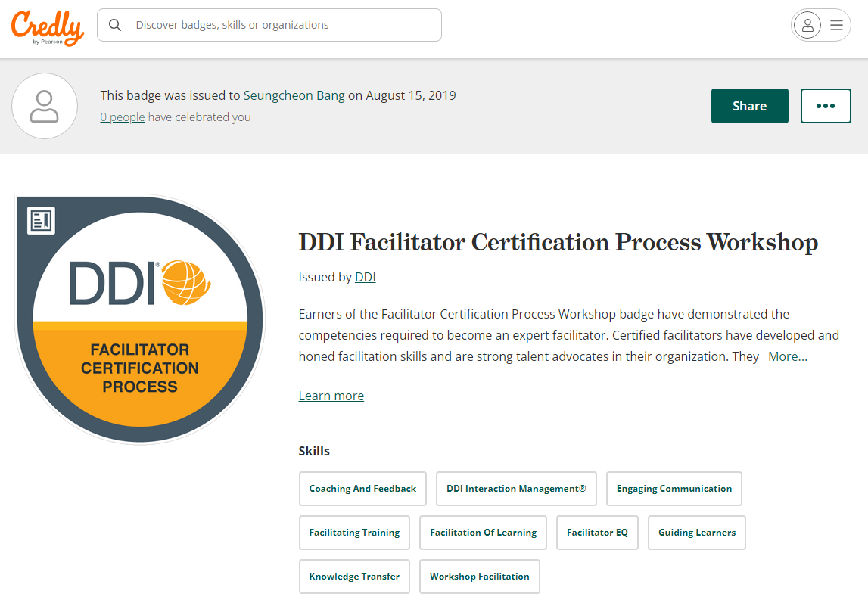868x603 pixels.
Task: Select the Facilitator EQ skill tag
Action: coord(597,532)
